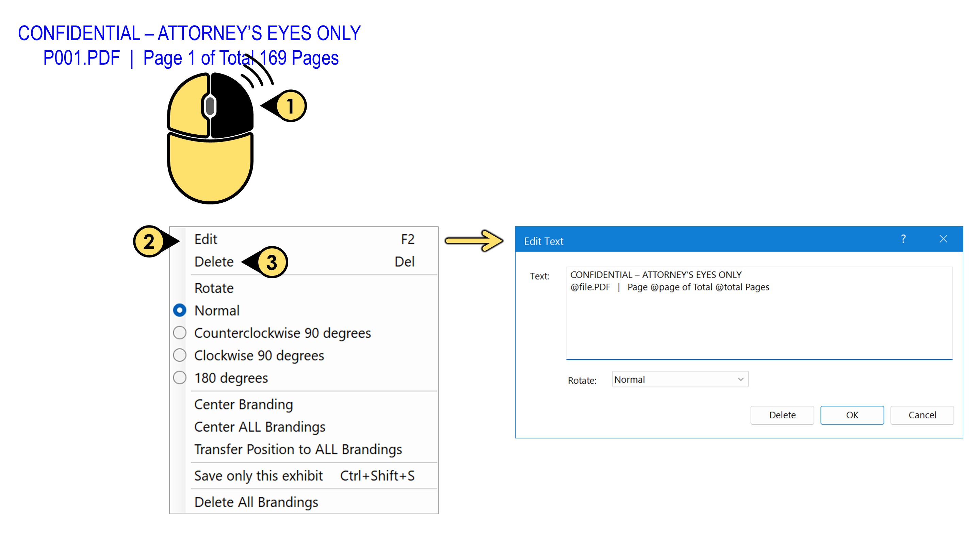This screenshot has width=980, height=551.
Task: Click the help question mark icon
Action: 903,239
